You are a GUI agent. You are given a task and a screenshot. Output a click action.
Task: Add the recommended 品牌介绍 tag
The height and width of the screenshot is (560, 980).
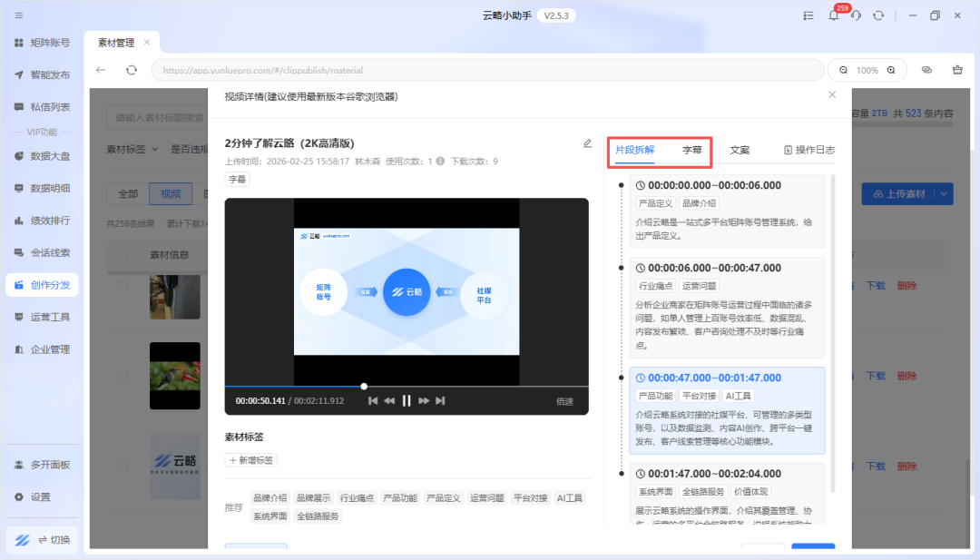(x=269, y=498)
